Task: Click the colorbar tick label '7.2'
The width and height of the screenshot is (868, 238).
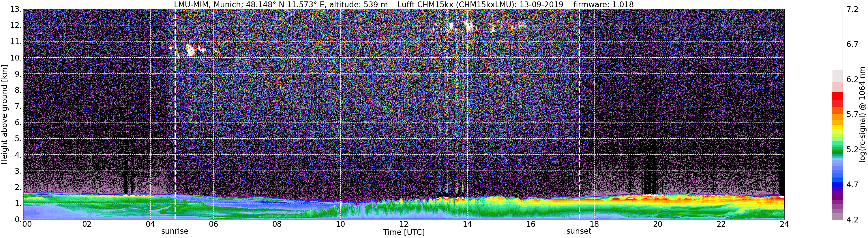Action: (852, 10)
